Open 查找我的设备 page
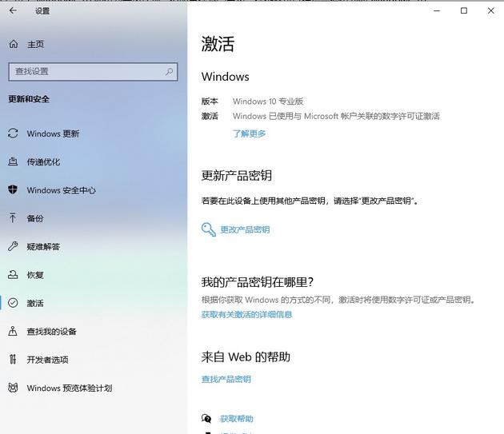The height and width of the screenshot is (434, 504). click(94, 331)
